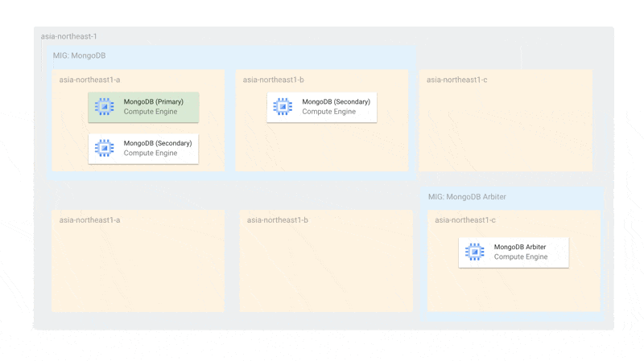Click the bottom row "asia-northeast1-b" zone label
644x361 pixels.
pyautogui.click(x=277, y=219)
